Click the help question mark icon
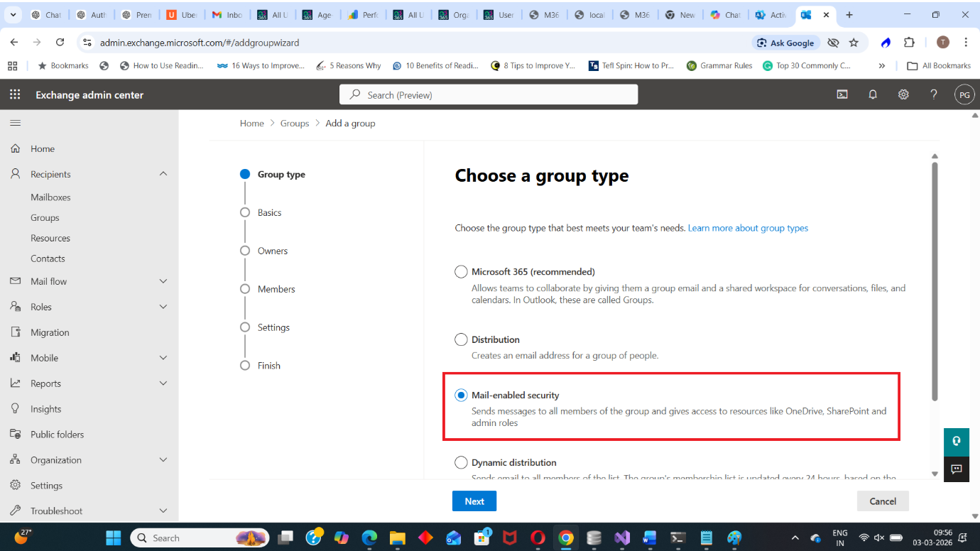 point(934,94)
